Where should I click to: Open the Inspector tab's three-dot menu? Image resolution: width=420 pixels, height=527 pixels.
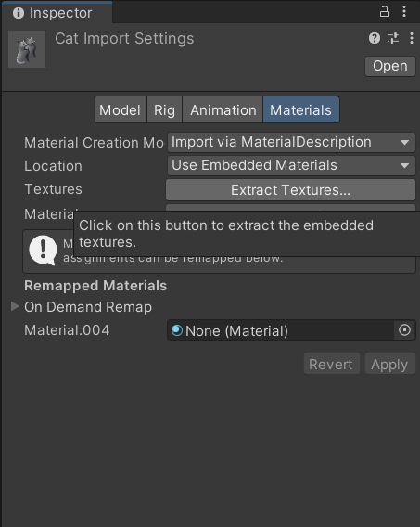pos(404,12)
